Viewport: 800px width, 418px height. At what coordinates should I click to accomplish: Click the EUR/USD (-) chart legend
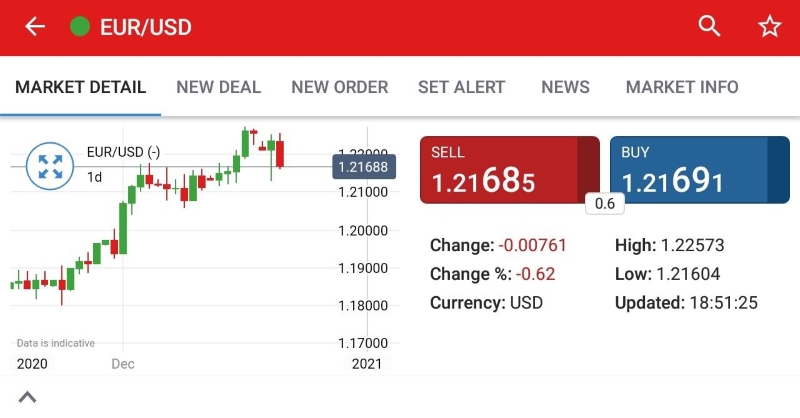tap(123, 152)
